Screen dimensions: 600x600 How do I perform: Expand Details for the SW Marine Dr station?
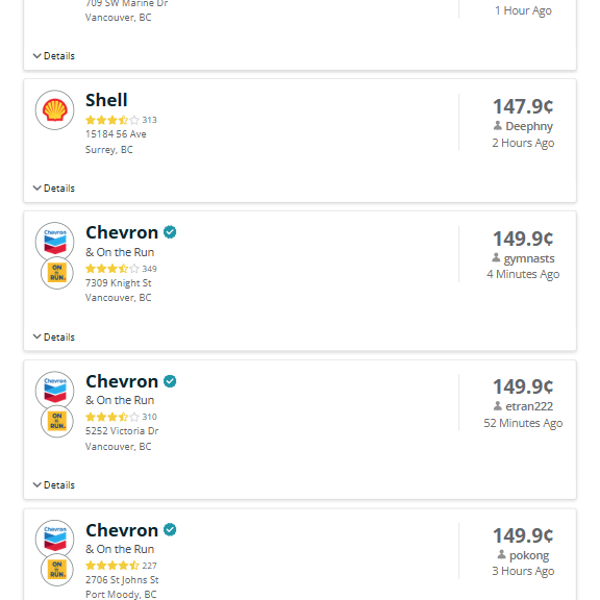click(x=54, y=56)
